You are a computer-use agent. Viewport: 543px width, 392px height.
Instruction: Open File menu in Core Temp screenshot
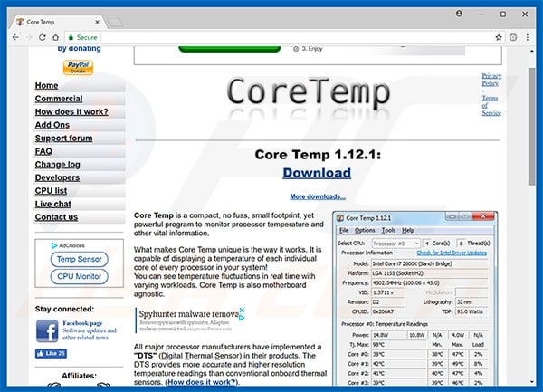tap(344, 230)
